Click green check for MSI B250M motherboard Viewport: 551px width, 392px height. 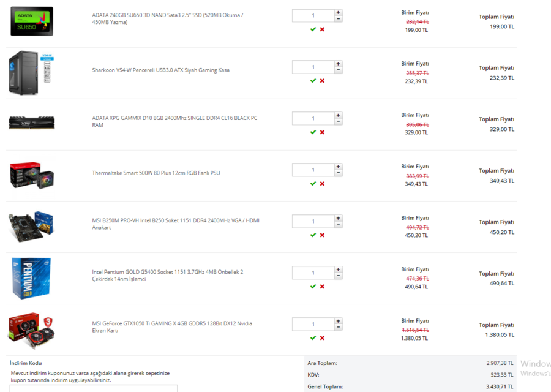pos(313,235)
